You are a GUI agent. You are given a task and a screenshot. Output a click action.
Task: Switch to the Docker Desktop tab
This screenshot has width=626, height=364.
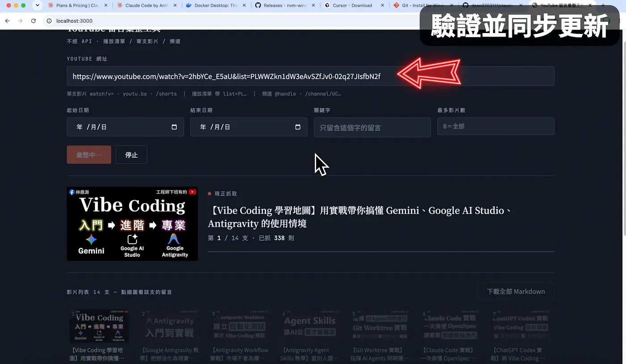(216, 5)
